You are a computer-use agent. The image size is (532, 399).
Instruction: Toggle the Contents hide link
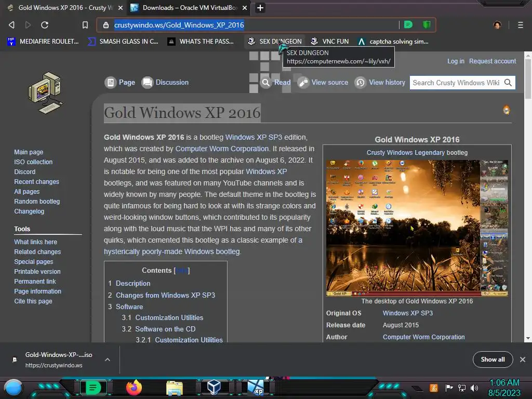181,270
